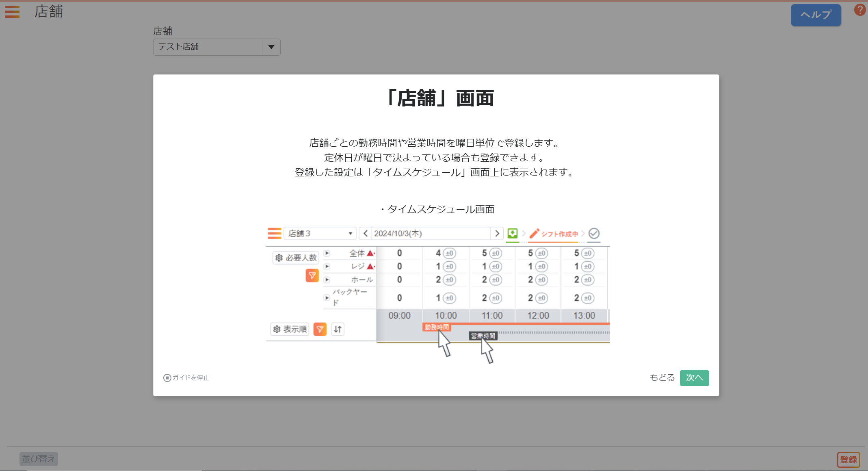Click the 並び替え sort button
Screen dimensions: 868x471
(x=39, y=459)
